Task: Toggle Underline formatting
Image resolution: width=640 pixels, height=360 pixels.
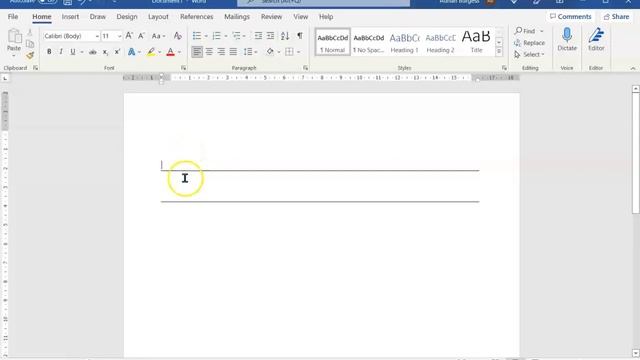Action: (x=73, y=52)
